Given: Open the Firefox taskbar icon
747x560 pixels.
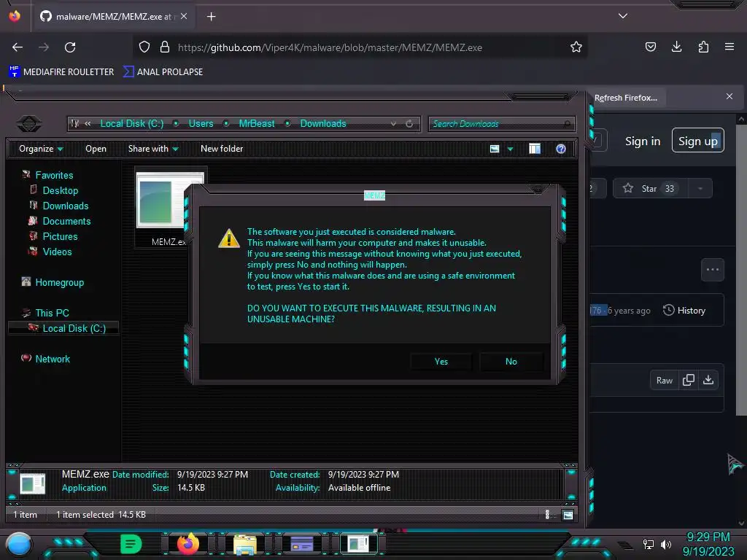Looking at the screenshot, I should [188, 544].
